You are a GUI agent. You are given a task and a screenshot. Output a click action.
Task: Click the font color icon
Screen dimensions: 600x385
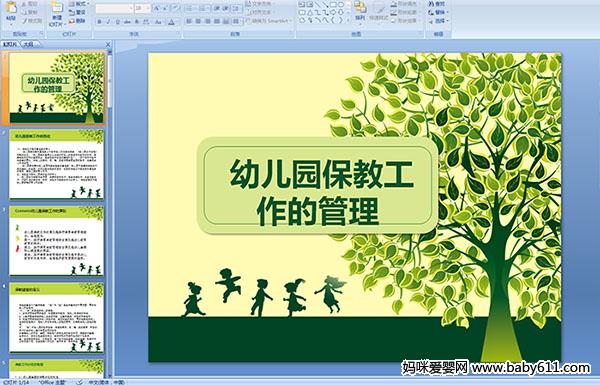[x=172, y=22]
